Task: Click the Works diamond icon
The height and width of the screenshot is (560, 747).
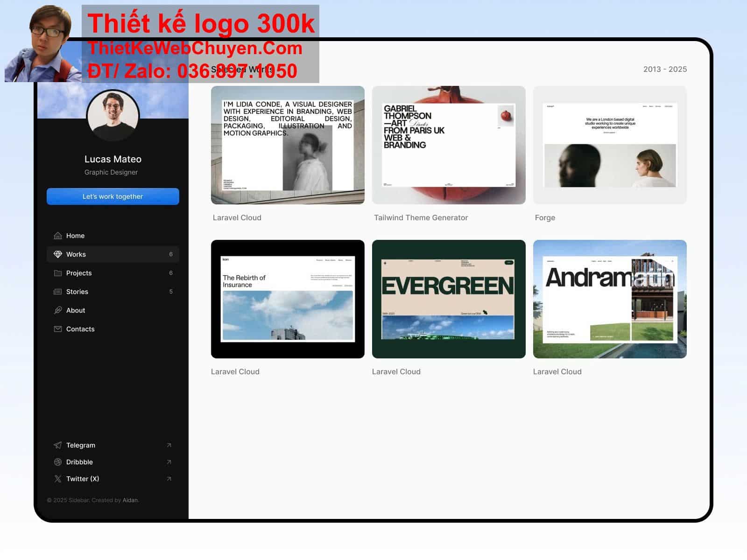Action: (58, 254)
